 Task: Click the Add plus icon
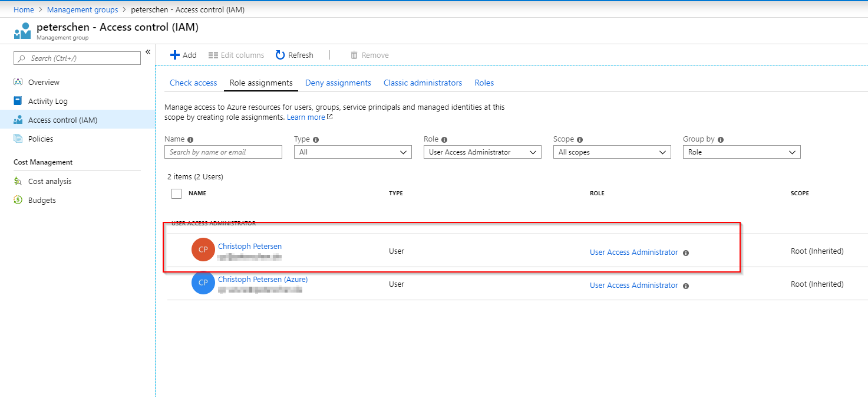click(x=174, y=55)
